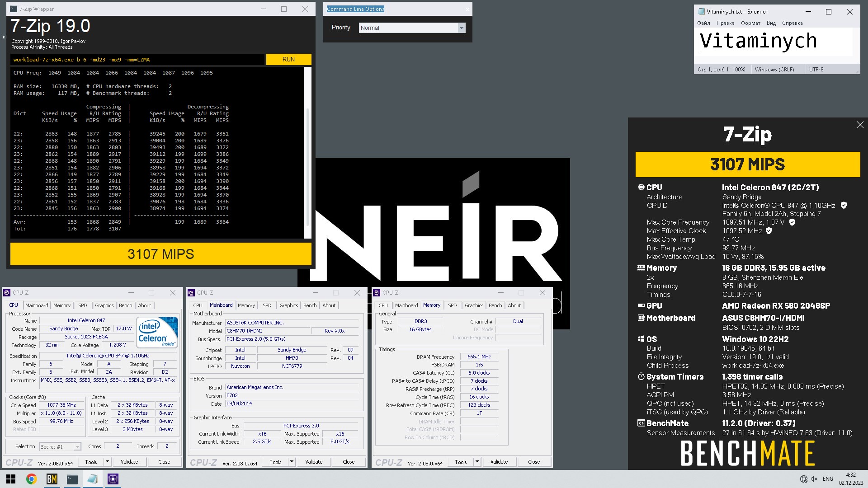The height and width of the screenshot is (488, 868).
Task: Open Вид menu in Notepad
Action: (771, 23)
